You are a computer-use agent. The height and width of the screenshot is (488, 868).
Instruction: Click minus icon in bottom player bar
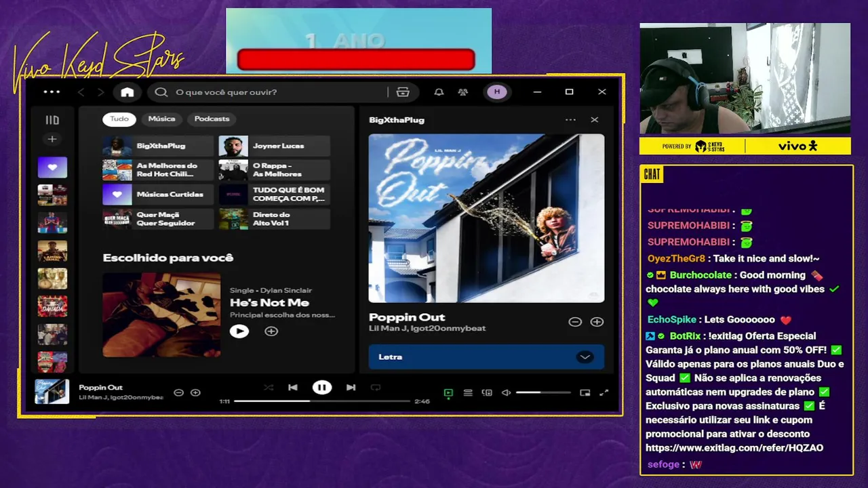coord(178,392)
